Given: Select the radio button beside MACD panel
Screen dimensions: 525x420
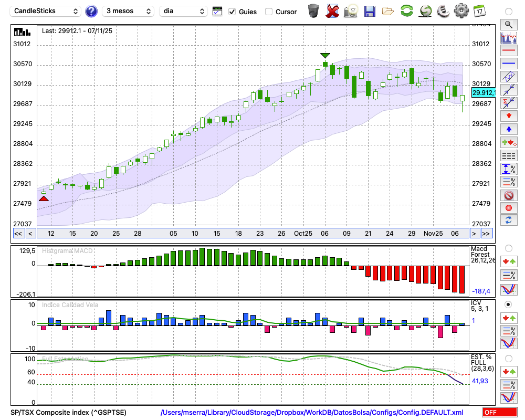Looking at the screenshot, I should coord(508,248).
